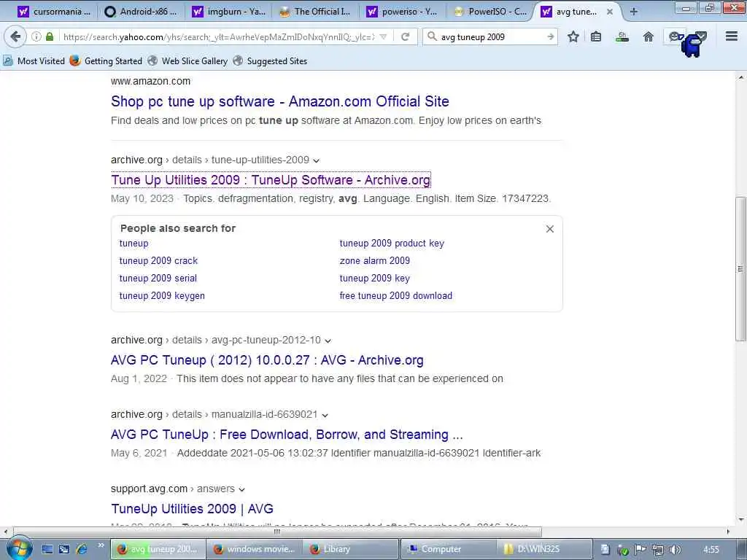Show bookmarks list icon

(x=595, y=36)
